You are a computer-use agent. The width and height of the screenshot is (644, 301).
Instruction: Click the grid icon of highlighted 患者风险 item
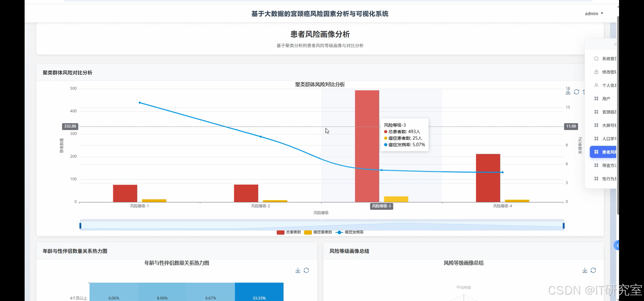click(x=596, y=152)
